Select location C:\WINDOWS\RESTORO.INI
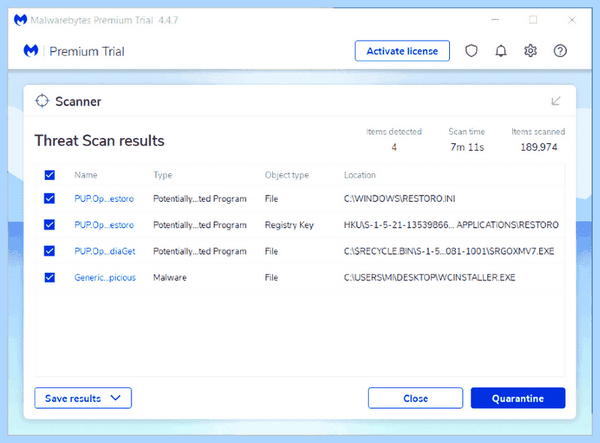Viewport: 600px width, 443px height. click(399, 199)
